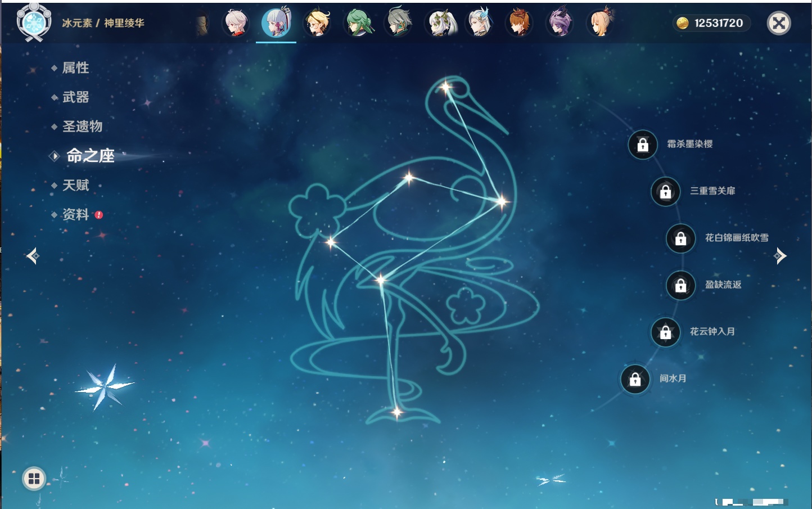The height and width of the screenshot is (509, 812).
Task: Select the gray-haired character with teal earpiece
Action: point(399,23)
